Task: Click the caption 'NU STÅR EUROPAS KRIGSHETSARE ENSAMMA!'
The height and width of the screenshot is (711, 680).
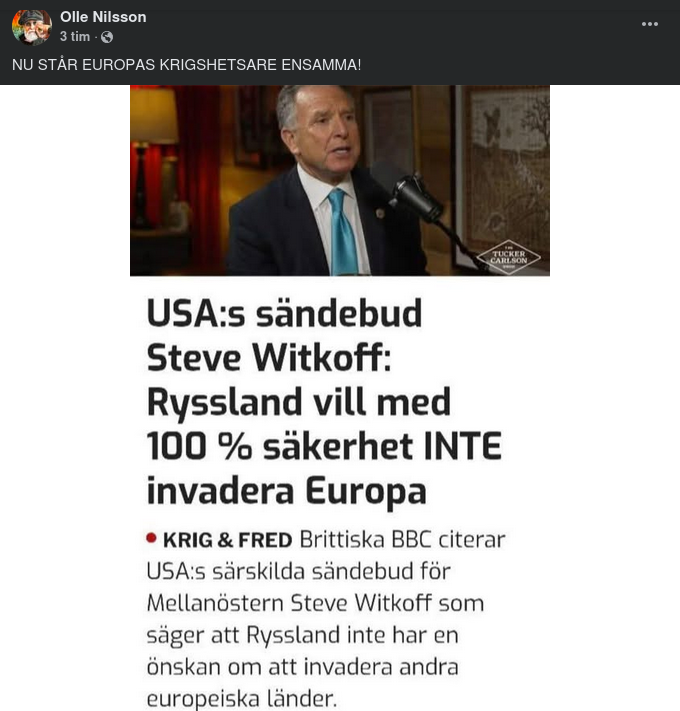Action: (x=187, y=65)
